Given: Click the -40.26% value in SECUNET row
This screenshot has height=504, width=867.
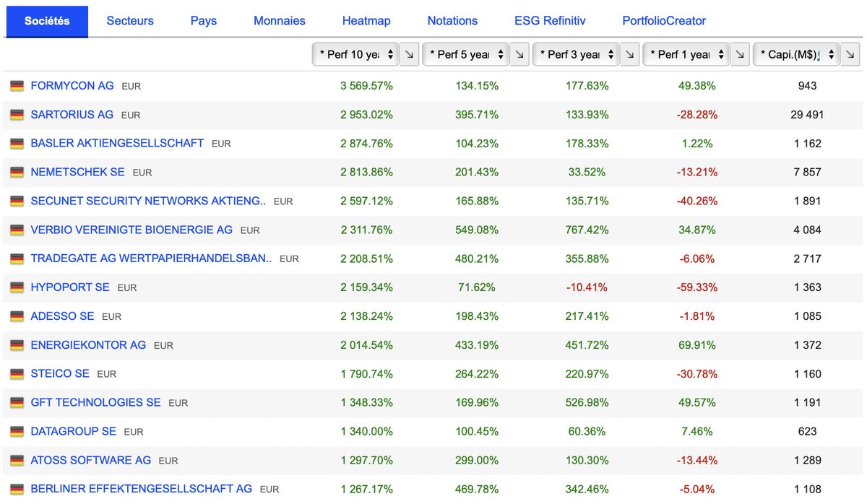Looking at the screenshot, I should pyautogui.click(x=697, y=201).
